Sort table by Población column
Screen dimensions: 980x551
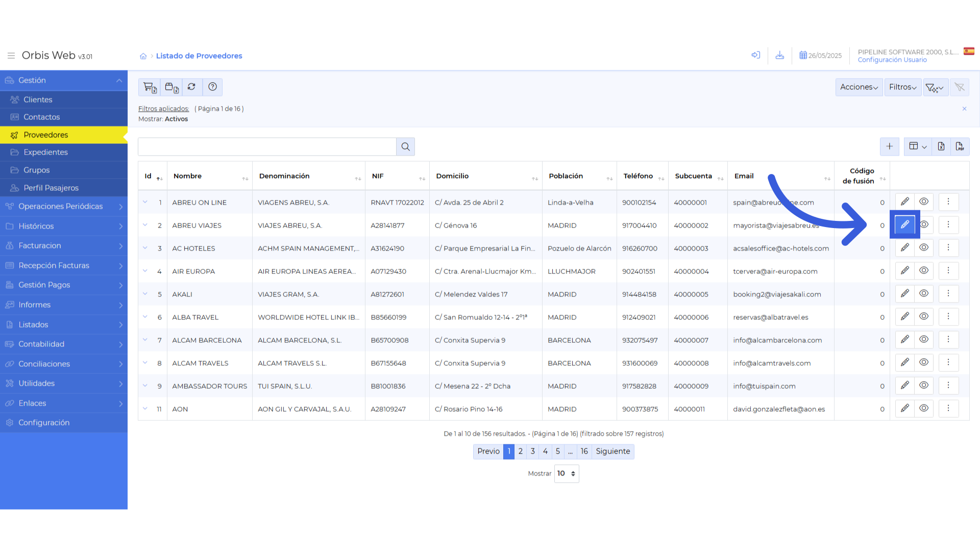coord(580,177)
